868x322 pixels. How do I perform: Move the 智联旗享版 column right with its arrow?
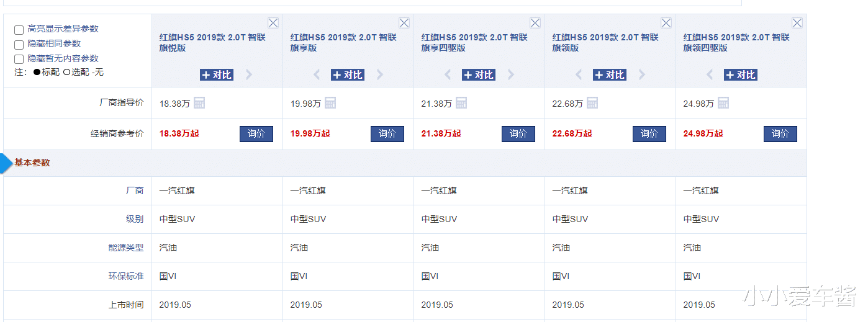click(x=380, y=75)
